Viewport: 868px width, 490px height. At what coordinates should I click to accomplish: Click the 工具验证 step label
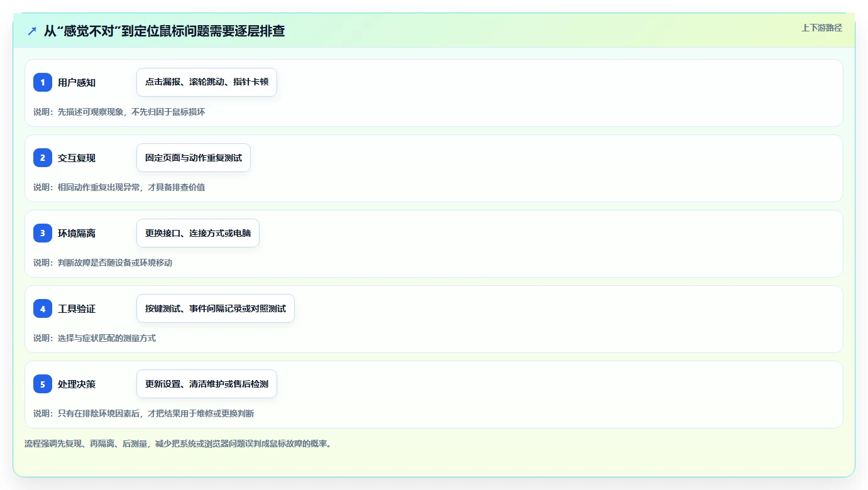coord(77,309)
